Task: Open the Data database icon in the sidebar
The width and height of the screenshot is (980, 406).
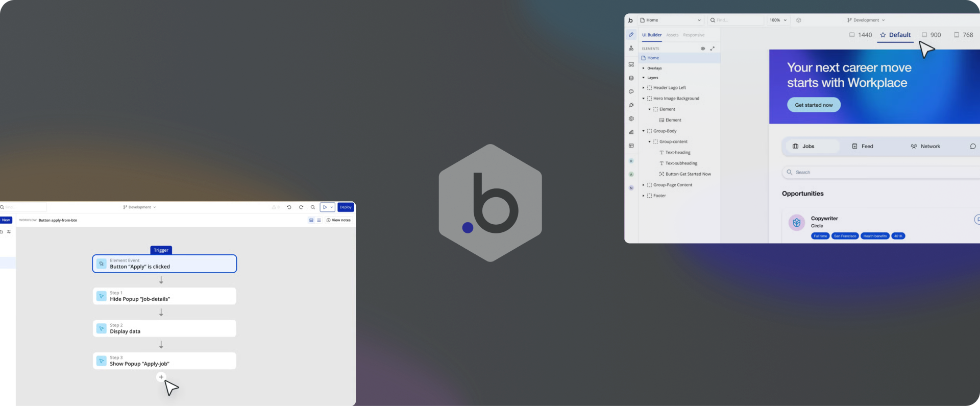Action: [631, 78]
